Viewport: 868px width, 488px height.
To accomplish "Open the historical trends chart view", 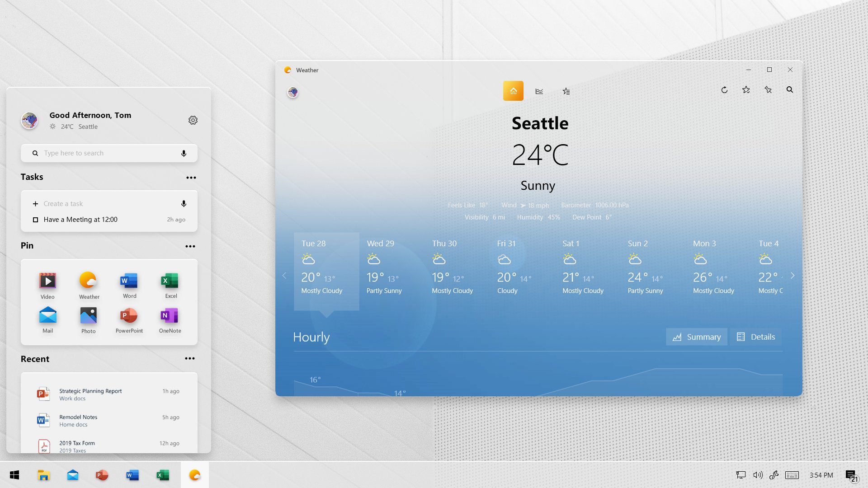I will 539,90.
